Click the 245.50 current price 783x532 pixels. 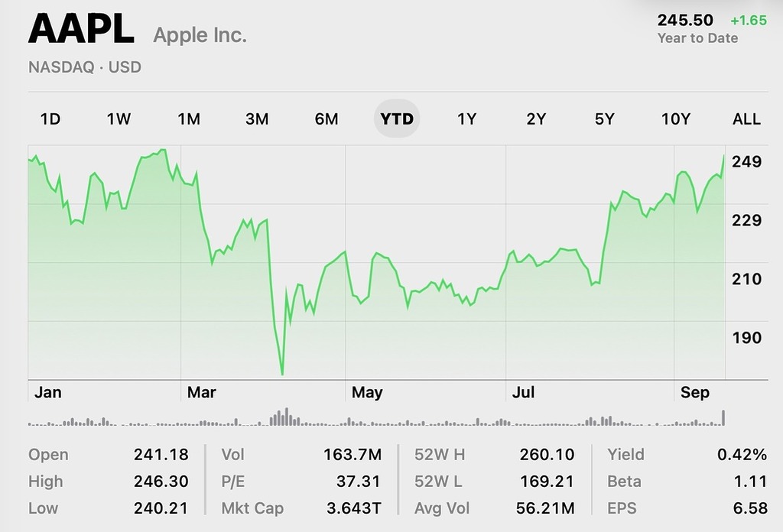685,21
